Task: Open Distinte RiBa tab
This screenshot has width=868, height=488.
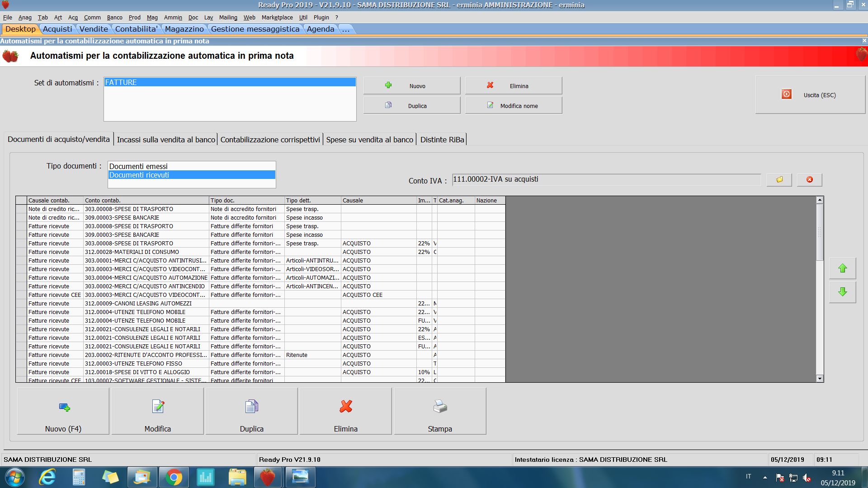Action: click(442, 140)
